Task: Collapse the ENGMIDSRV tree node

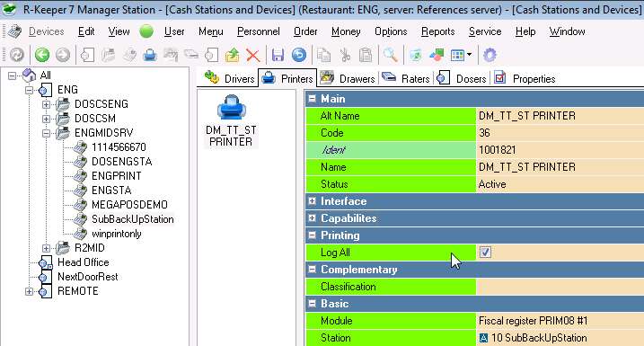Action: click(x=46, y=133)
